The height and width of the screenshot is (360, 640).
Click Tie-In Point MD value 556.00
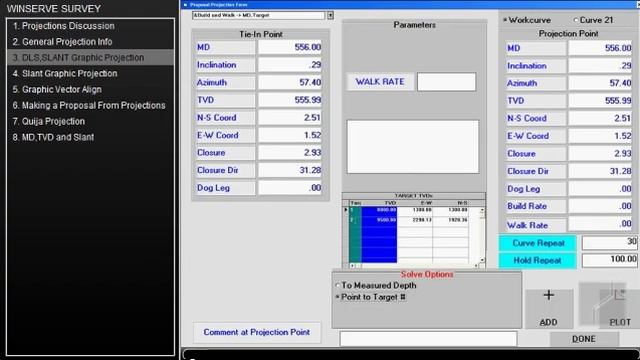coord(290,47)
